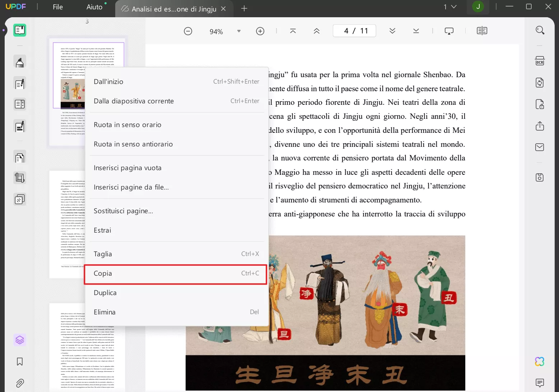The height and width of the screenshot is (392, 559).
Task: Click the page number input field
Action: pos(355,31)
